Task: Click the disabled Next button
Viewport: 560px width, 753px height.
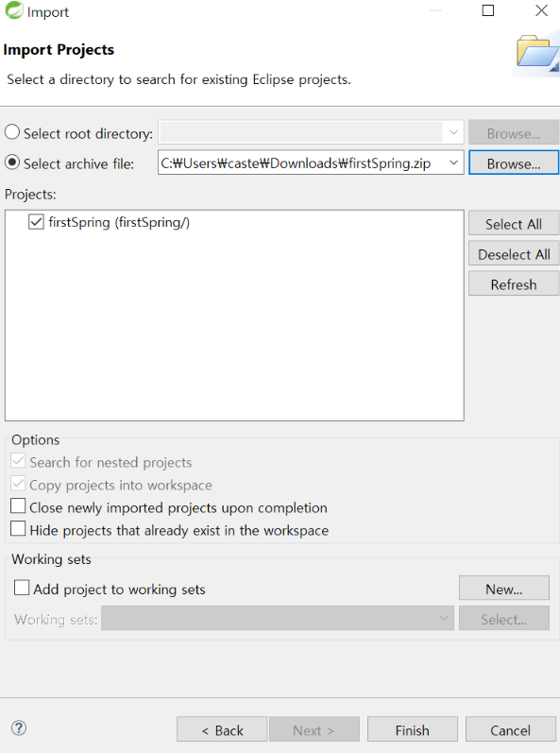Action: point(314,729)
